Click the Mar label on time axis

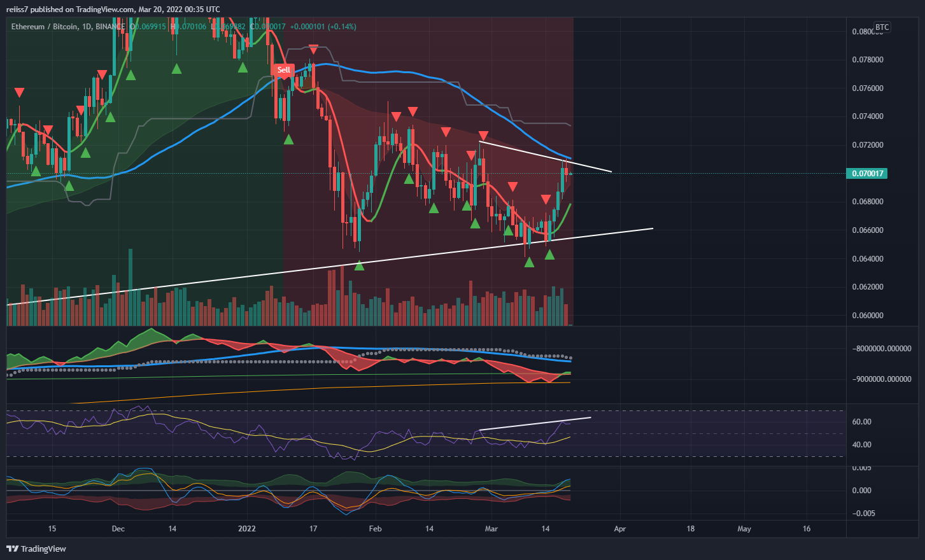pyautogui.click(x=491, y=529)
